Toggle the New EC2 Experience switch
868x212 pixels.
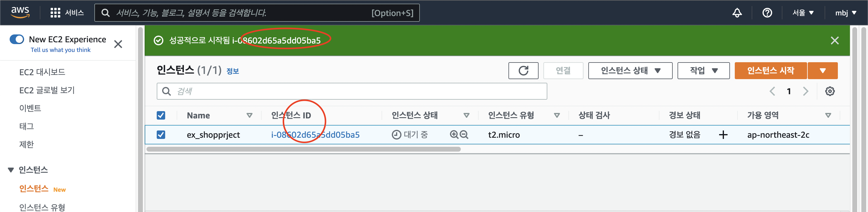tap(17, 39)
